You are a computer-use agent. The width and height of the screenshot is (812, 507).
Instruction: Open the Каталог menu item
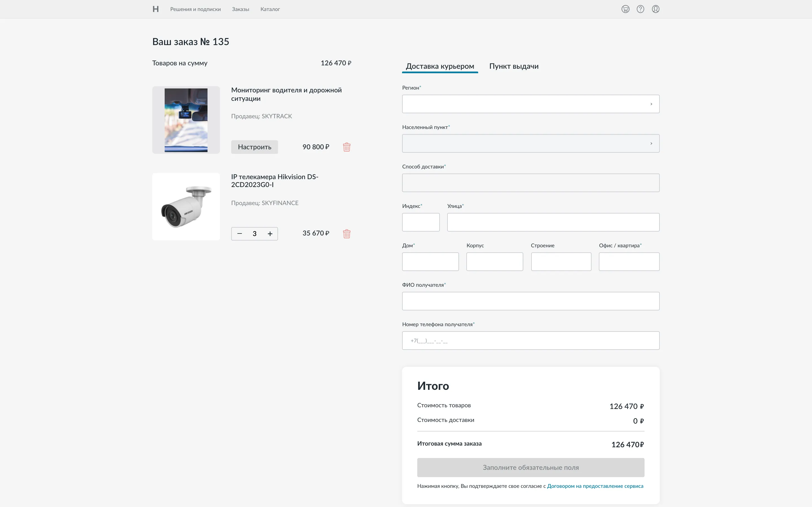[x=270, y=9]
